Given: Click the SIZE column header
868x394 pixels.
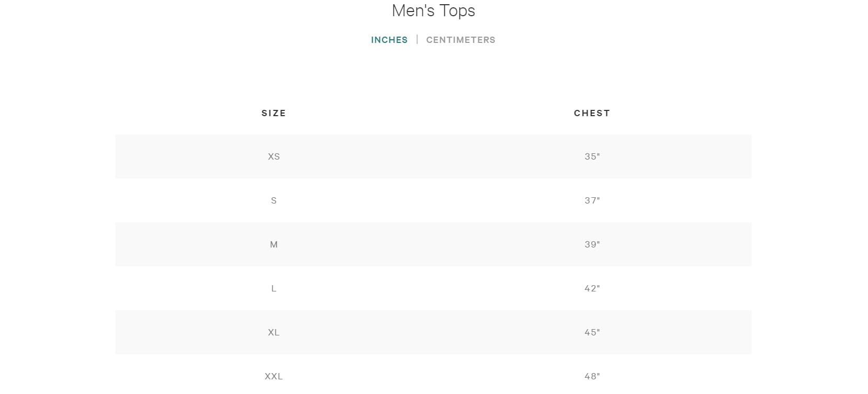Looking at the screenshot, I should point(274,113).
